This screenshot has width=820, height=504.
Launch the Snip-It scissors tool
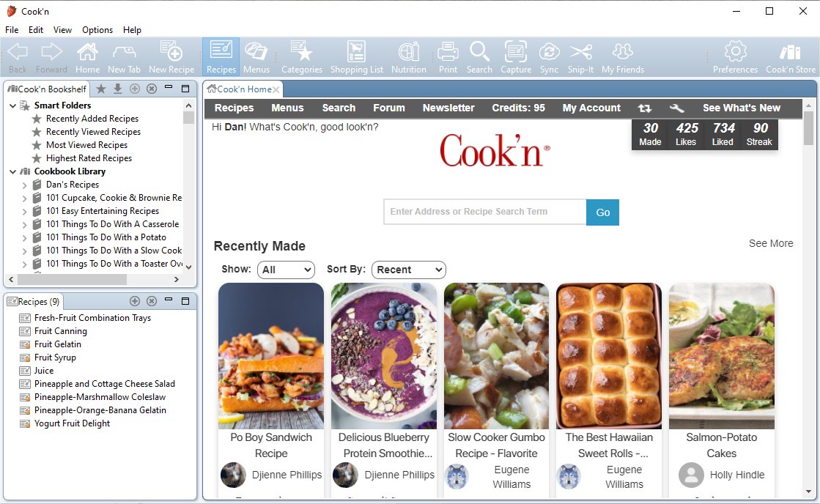(x=580, y=57)
